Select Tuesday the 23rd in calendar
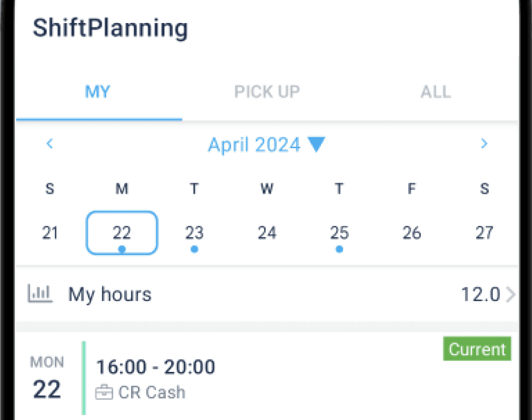Viewport: 532px width, 420px height. coord(194,233)
